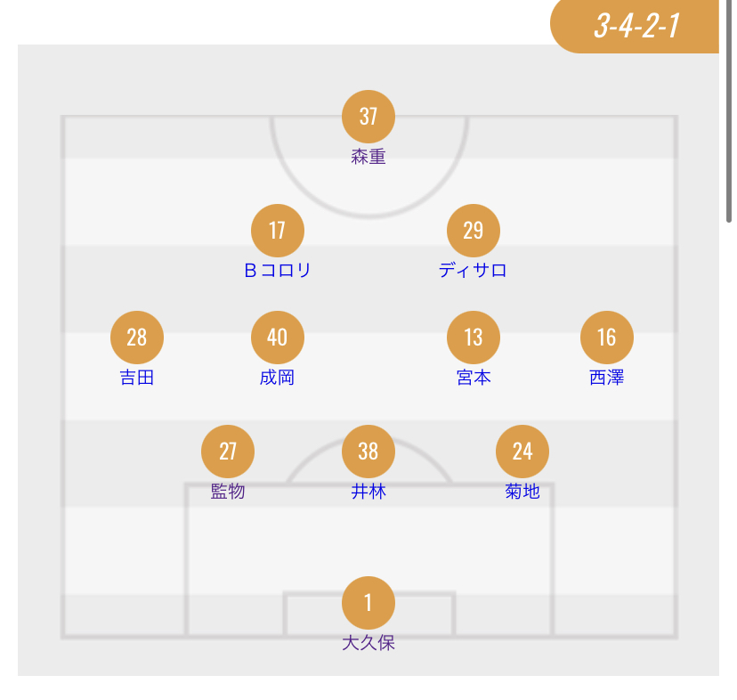Image resolution: width=737 pixels, height=700 pixels.
Task: Select the number 17 player circle
Action: coord(278,231)
